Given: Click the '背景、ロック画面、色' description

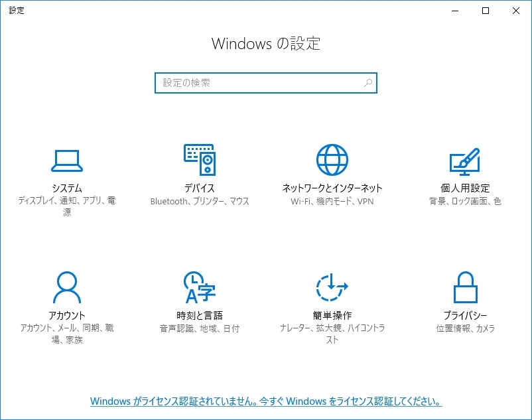Looking at the screenshot, I should pyautogui.click(x=465, y=201).
